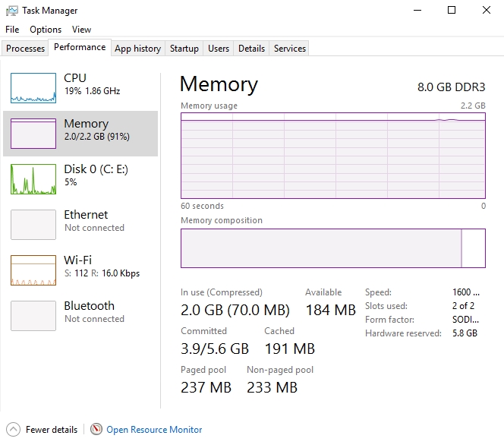Click the Committed value 3.9/5.6 GB

[215, 349]
